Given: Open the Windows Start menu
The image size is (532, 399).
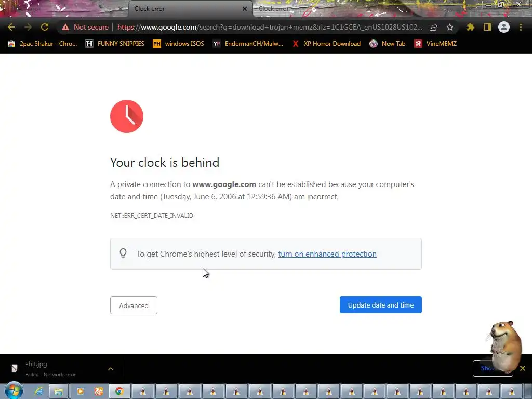Looking at the screenshot, I should pos(14,391).
